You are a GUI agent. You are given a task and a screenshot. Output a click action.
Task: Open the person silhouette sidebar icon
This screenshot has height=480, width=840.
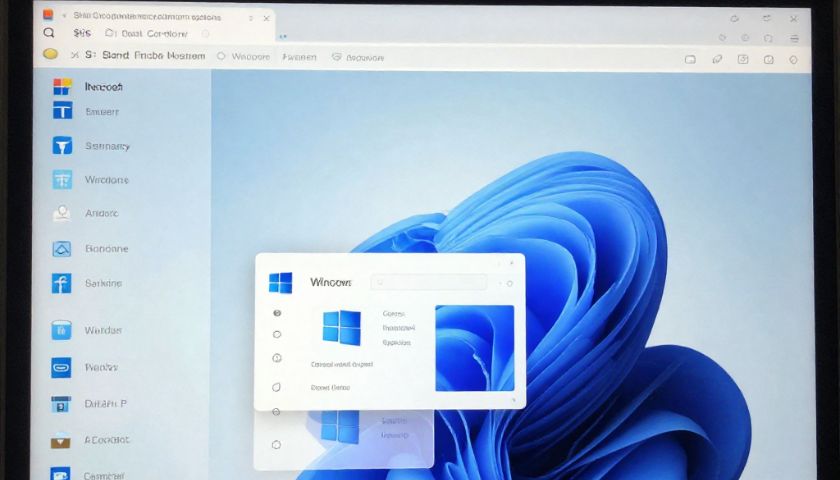[62, 213]
